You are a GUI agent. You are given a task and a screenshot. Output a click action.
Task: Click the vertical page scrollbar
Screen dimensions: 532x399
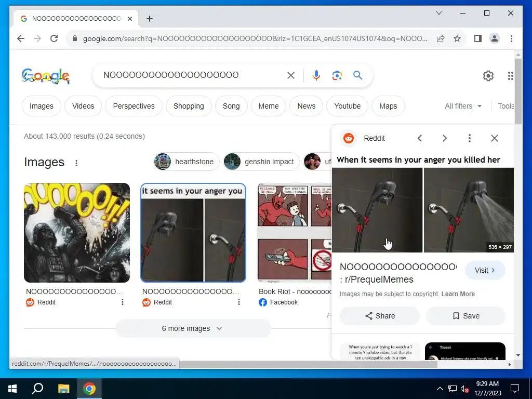pos(518,91)
